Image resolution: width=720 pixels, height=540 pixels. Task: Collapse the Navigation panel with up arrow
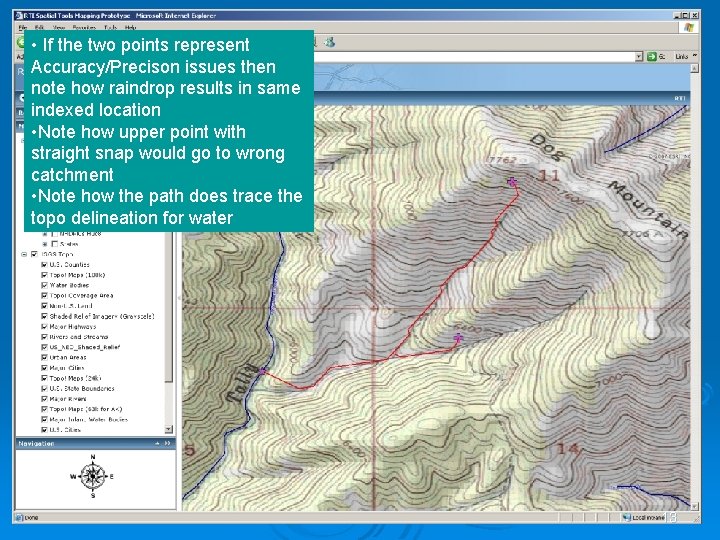point(157,444)
